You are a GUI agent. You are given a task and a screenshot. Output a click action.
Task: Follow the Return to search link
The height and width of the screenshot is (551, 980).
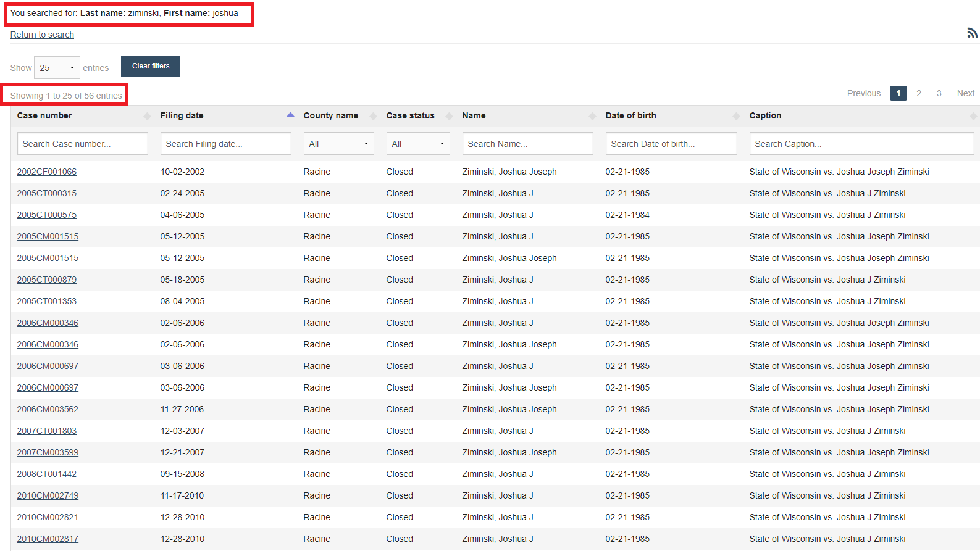pos(42,35)
